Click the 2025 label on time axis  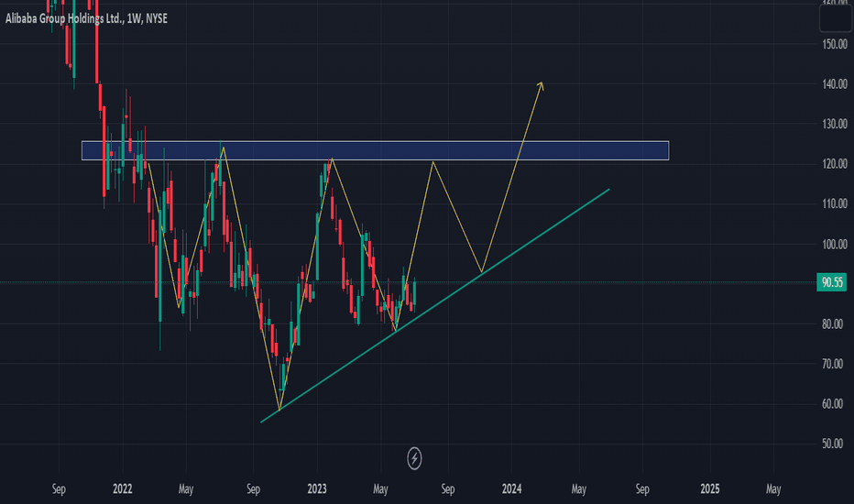click(x=709, y=488)
